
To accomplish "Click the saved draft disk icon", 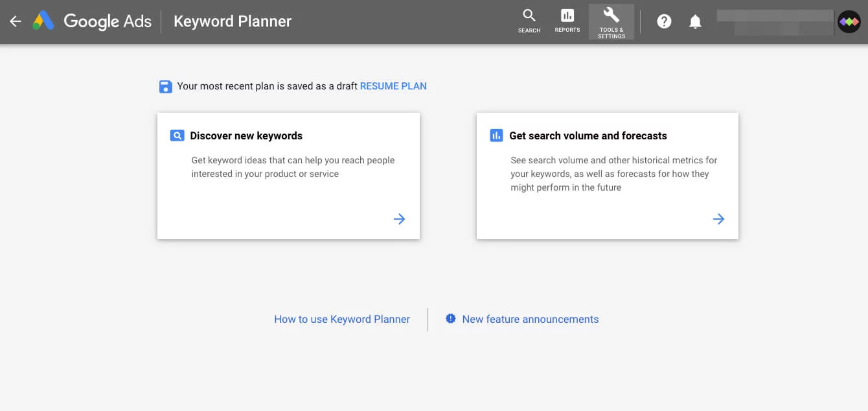I will click(x=166, y=86).
